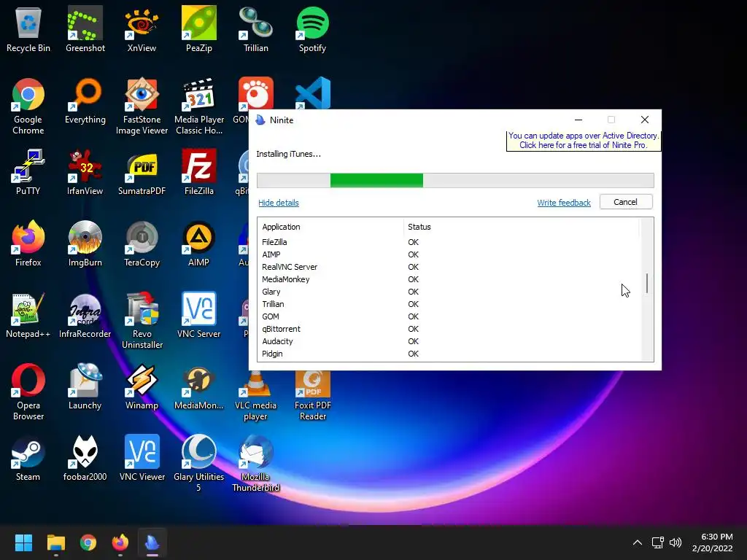Open the volume control in system tray
747x560 pixels.
click(x=675, y=542)
